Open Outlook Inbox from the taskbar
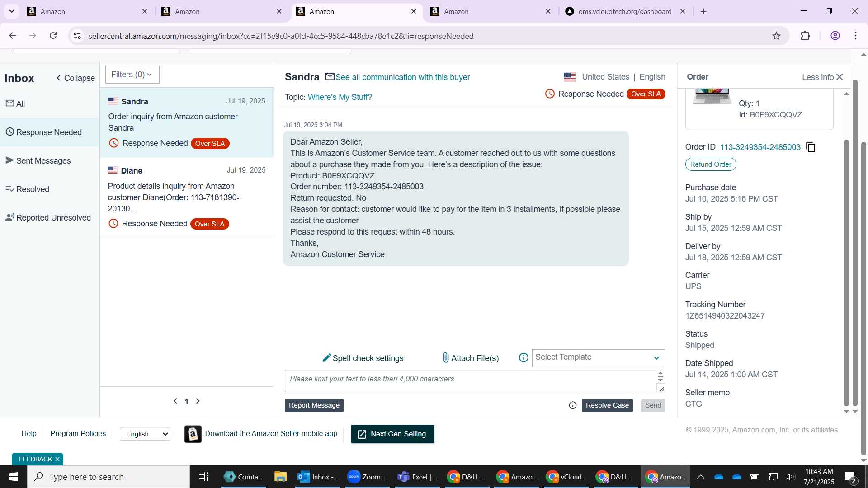 (318, 477)
